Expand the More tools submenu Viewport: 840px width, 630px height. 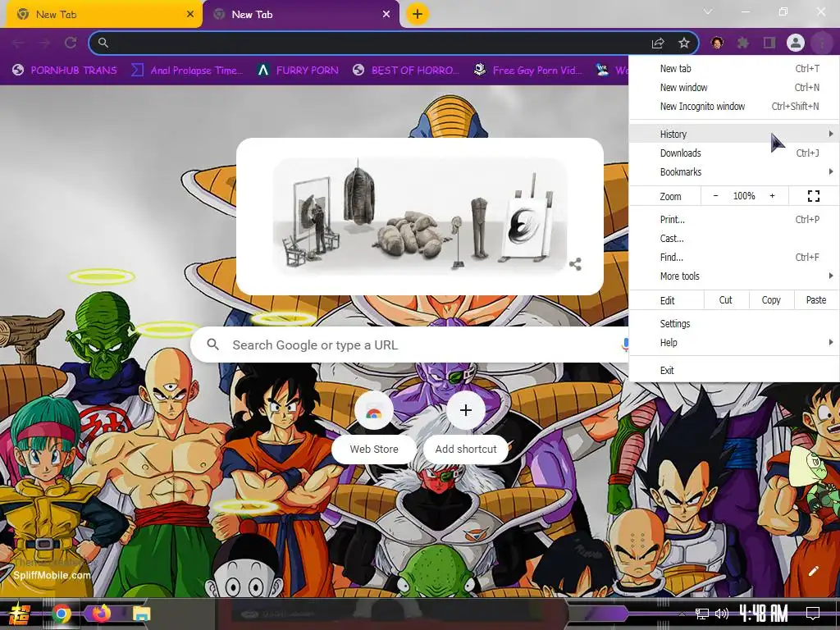pyautogui.click(x=734, y=276)
